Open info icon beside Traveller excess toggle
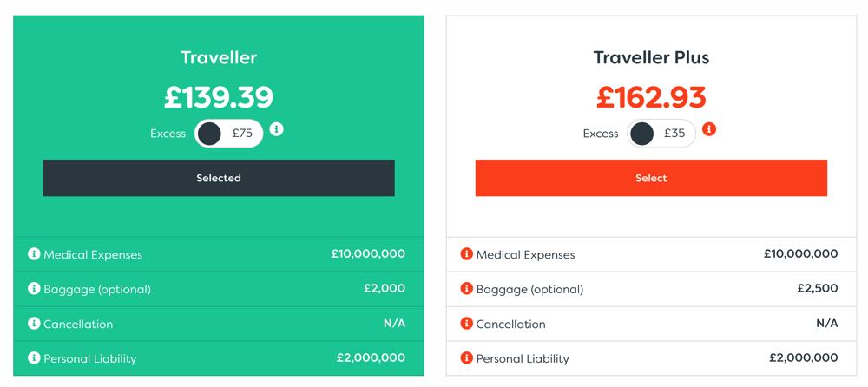Image resolution: width=868 pixels, height=387 pixels. pyautogui.click(x=276, y=129)
